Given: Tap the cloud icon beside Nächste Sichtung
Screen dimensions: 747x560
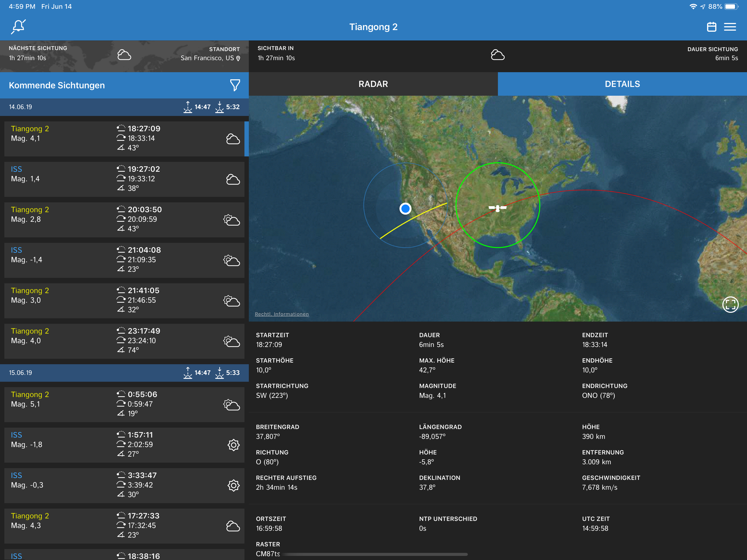Looking at the screenshot, I should (124, 55).
